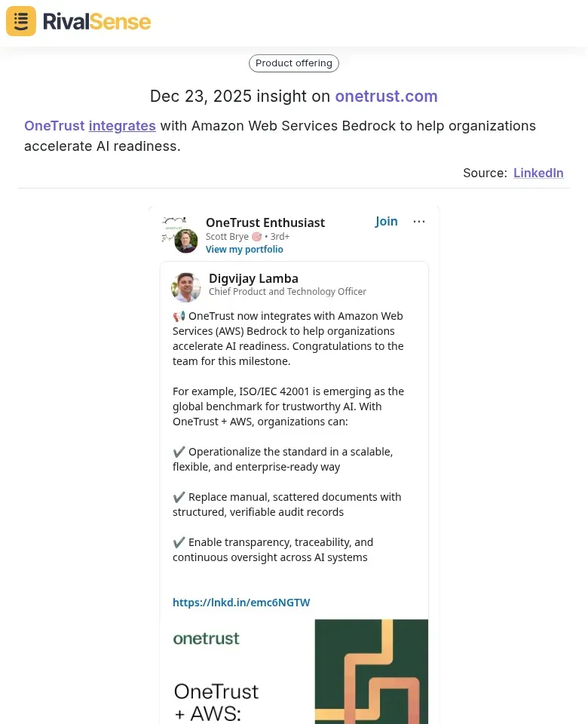Click the lnkd.in shortened URL

[241, 602]
